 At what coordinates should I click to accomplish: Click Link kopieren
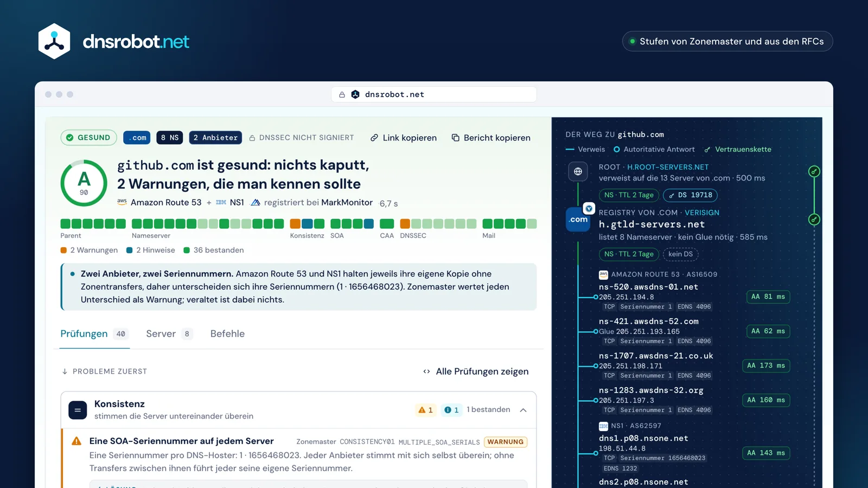[x=404, y=138]
